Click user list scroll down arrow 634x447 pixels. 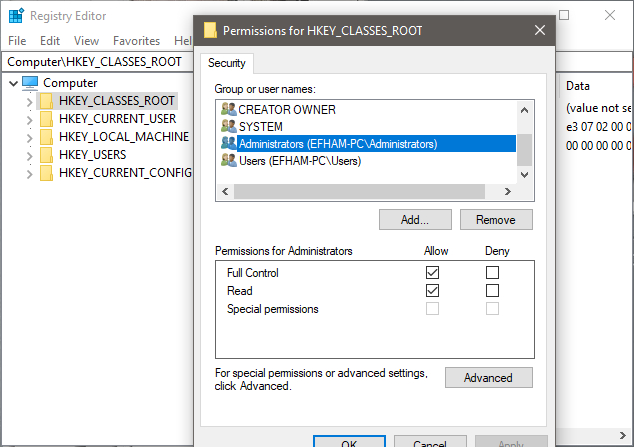[x=524, y=175]
